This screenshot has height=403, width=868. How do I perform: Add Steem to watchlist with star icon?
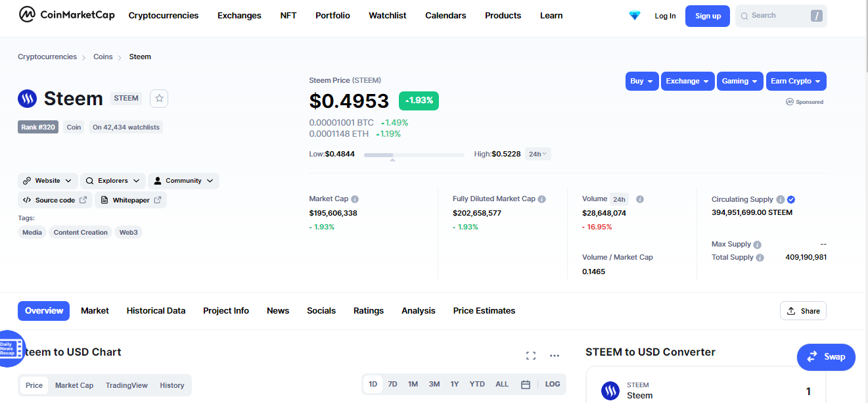click(x=160, y=99)
